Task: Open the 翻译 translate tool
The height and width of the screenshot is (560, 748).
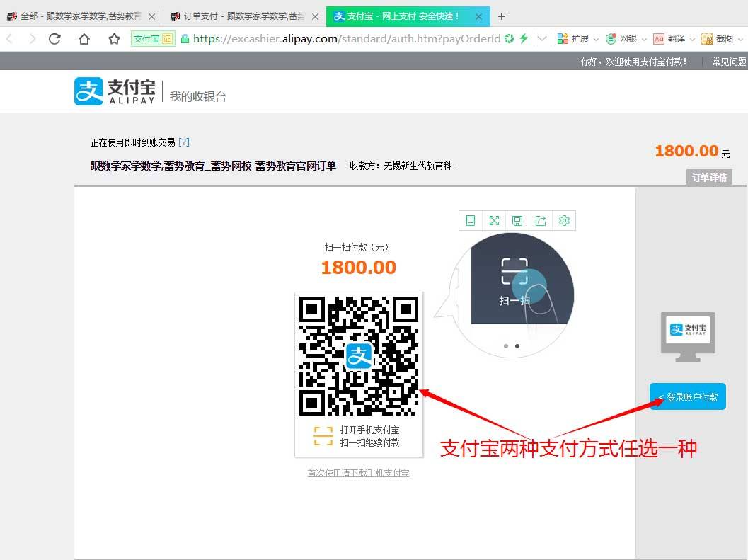Action: (669, 39)
